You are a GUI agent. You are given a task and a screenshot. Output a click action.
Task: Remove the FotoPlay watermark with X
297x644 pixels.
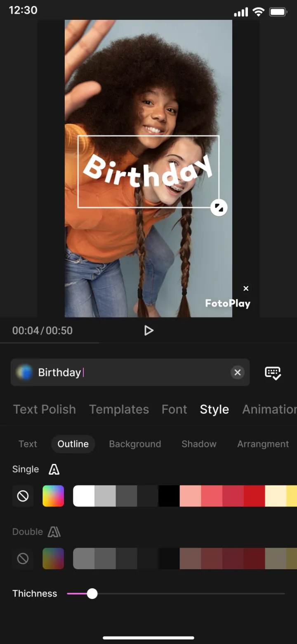246,288
